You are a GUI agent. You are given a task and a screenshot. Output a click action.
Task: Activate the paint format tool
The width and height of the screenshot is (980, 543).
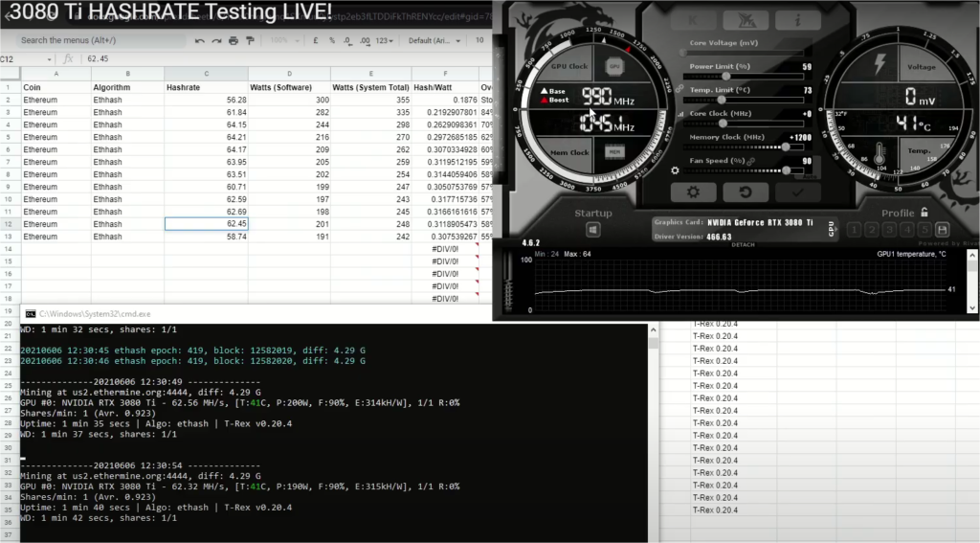click(x=250, y=40)
